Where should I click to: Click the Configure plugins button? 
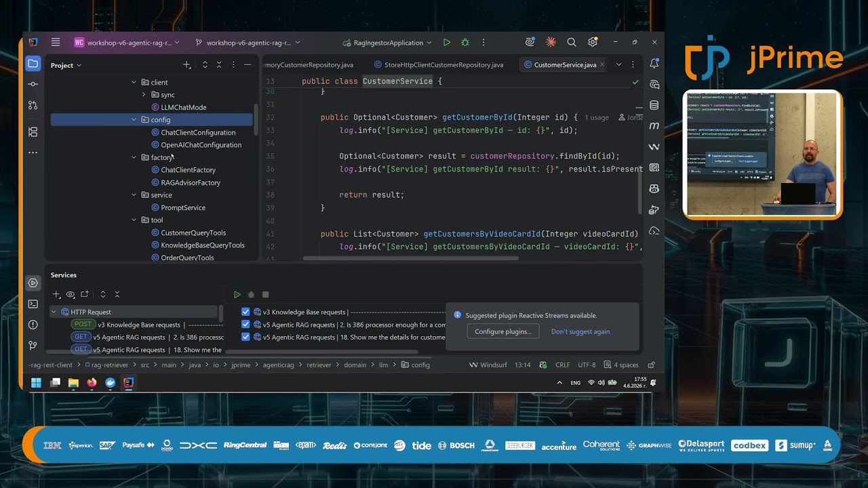(x=503, y=331)
